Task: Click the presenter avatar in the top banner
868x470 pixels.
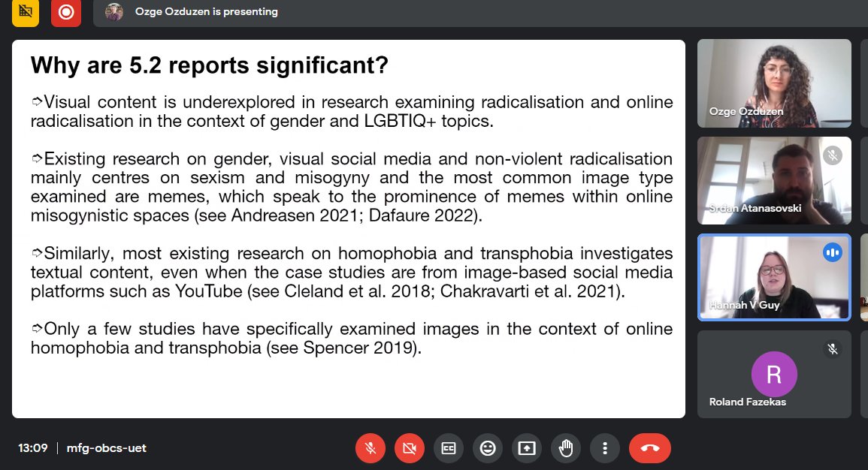Action: point(114,12)
